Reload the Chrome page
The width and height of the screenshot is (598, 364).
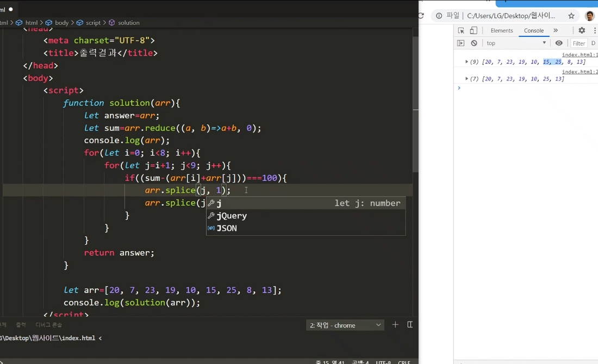tap(421, 16)
